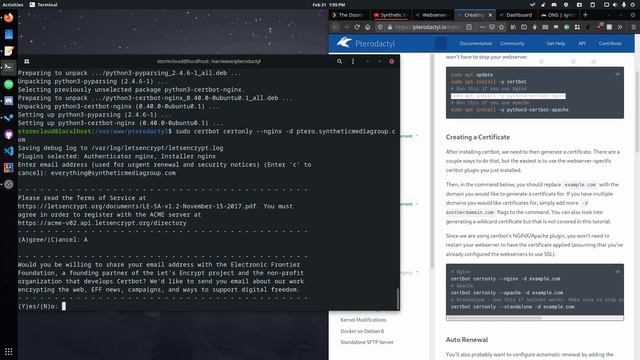Open the clock and calendar in top bar
640x360 pixels.
click(329, 4)
